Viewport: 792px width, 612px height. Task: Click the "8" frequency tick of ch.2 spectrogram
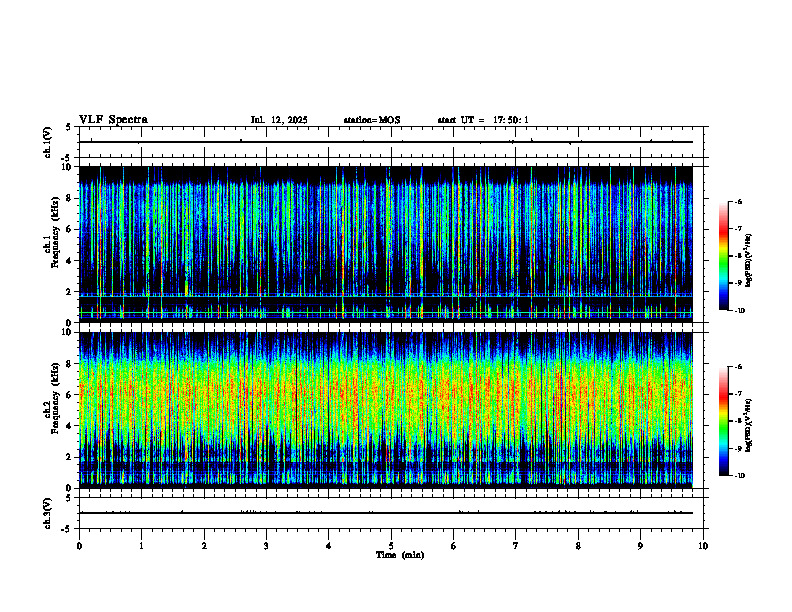pos(70,364)
